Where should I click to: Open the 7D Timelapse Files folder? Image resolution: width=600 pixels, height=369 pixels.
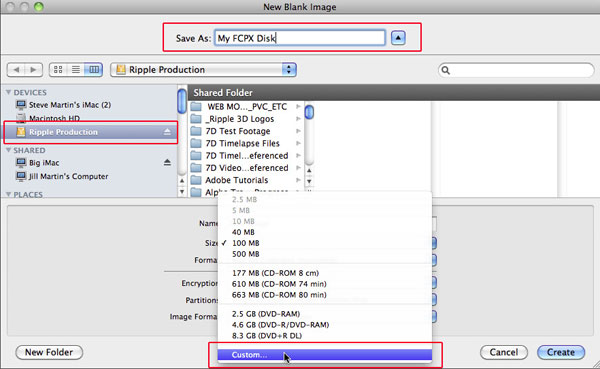click(x=246, y=143)
